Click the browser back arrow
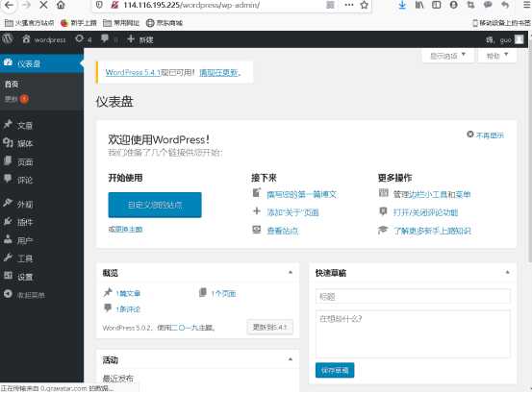 [x=10, y=5]
